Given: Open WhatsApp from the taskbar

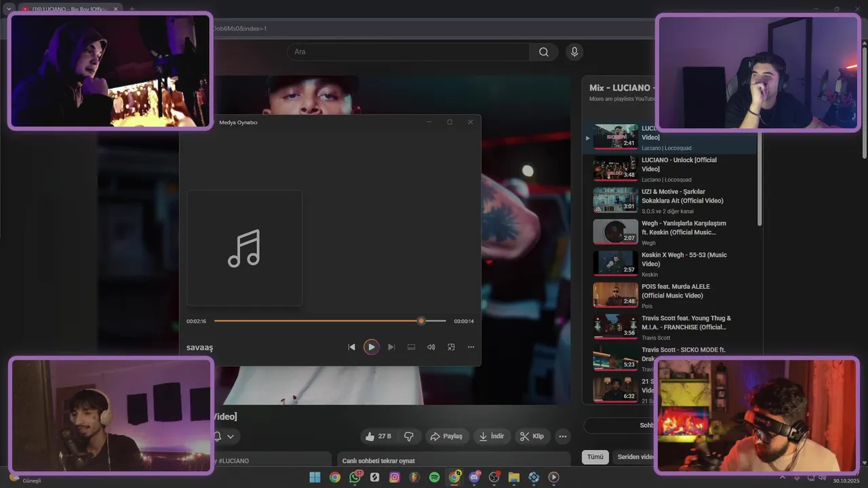Looking at the screenshot, I should click(x=355, y=477).
